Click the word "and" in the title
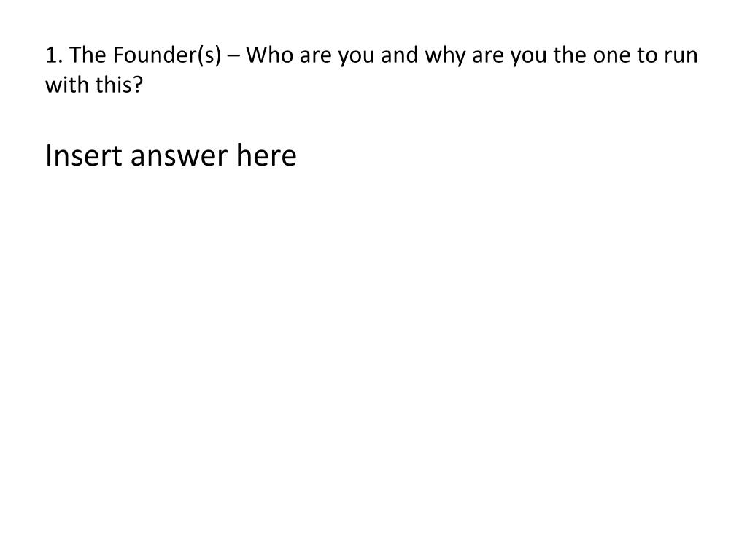This screenshot has height=560, width=747. point(399,55)
